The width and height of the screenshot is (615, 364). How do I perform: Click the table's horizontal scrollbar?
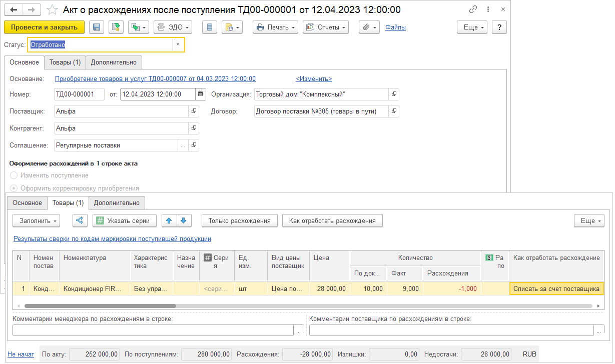[100, 305]
